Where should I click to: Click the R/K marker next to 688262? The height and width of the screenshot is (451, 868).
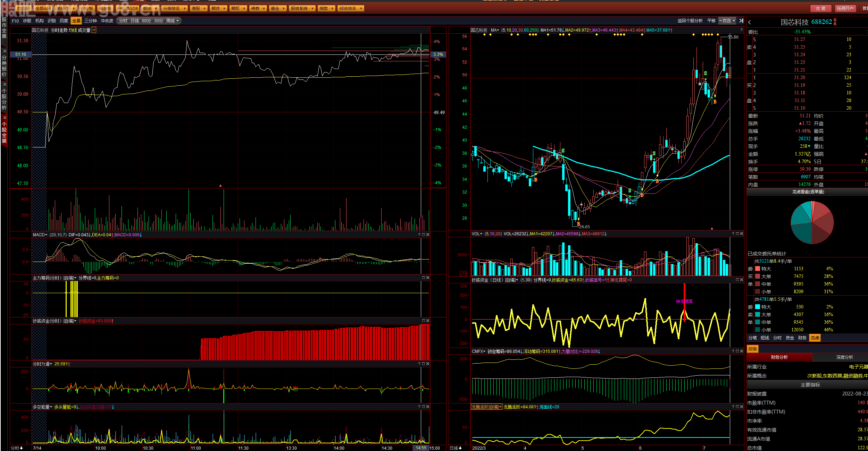(835, 22)
